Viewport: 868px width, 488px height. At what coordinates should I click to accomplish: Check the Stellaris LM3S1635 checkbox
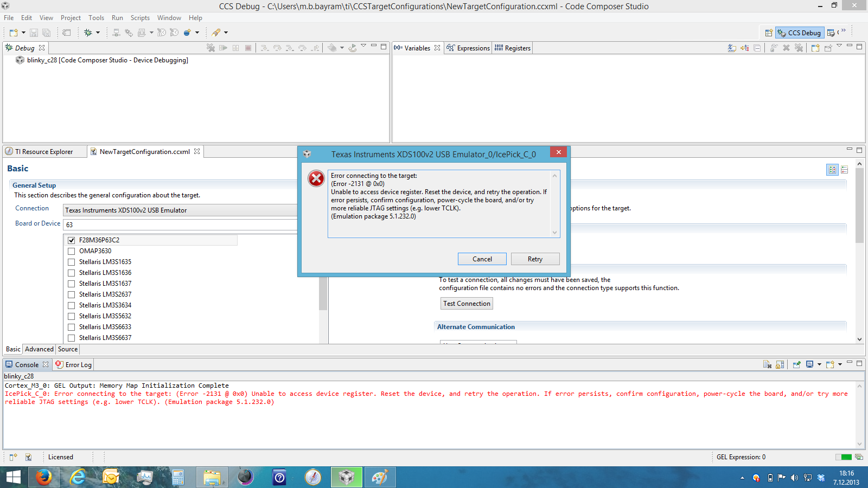[71, 262]
